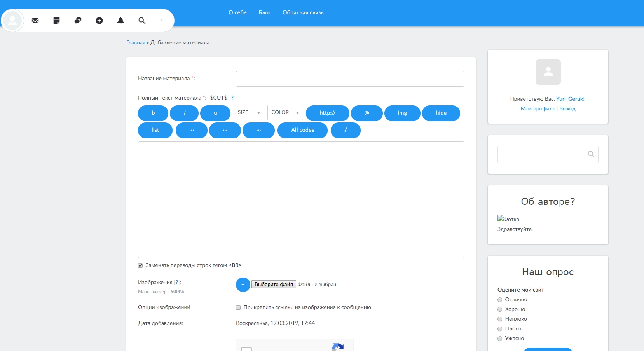The width and height of the screenshot is (644, 351).
Task: Click the blue plus add-image button
Action: pyautogui.click(x=243, y=285)
